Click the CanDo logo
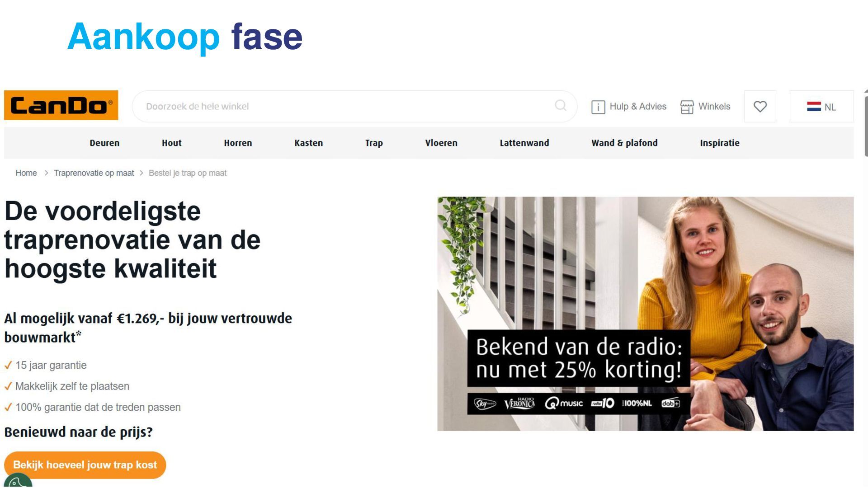This screenshot has height=488, width=868. [x=61, y=105]
